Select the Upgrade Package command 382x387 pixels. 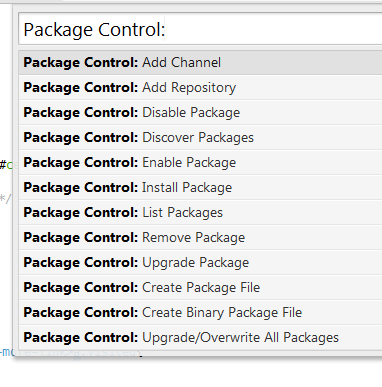point(200,263)
